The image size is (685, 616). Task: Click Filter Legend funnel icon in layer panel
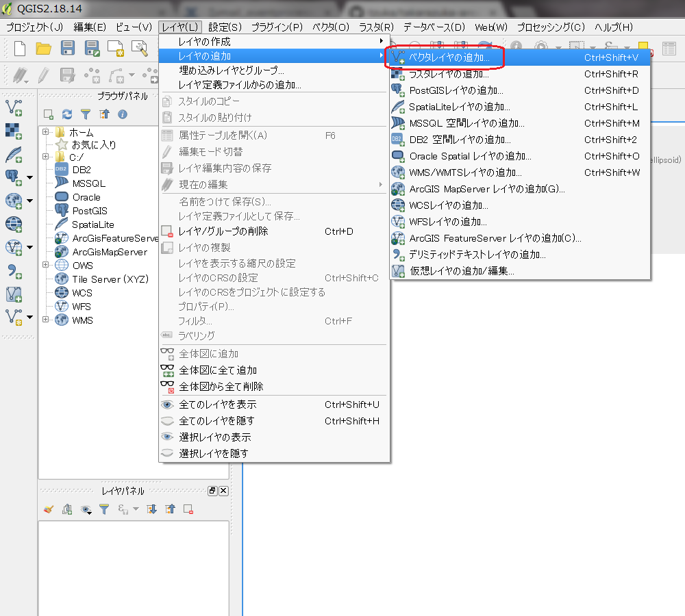[104, 509]
